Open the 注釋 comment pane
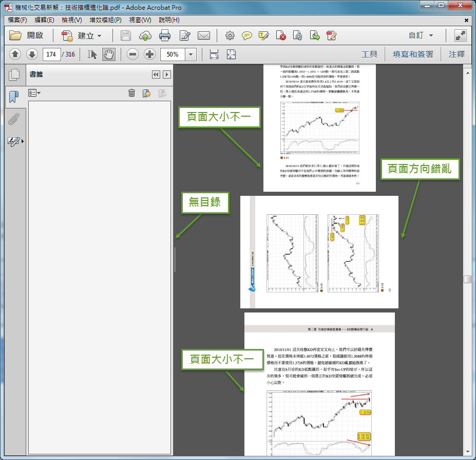476x460 pixels. tap(456, 54)
